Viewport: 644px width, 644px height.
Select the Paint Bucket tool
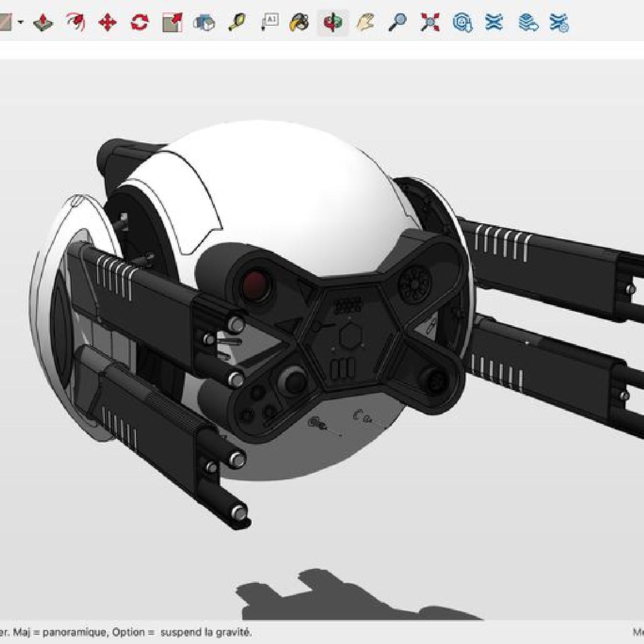tap(300, 23)
